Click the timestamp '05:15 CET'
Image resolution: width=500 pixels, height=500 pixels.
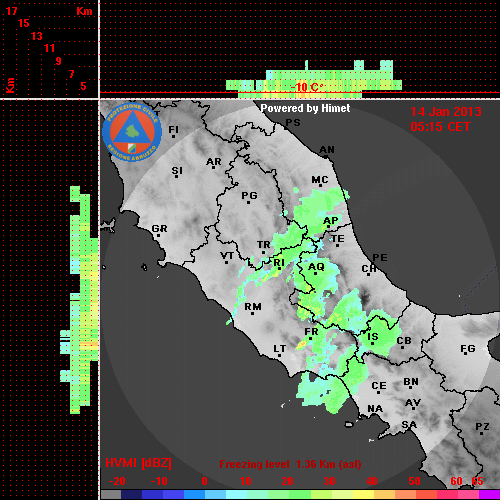pos(440,127)
